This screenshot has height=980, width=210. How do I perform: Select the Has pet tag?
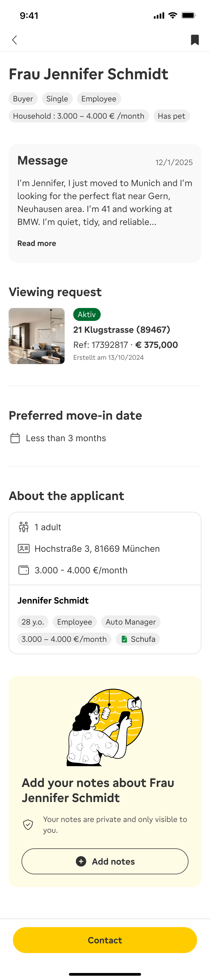coord(171,116)
